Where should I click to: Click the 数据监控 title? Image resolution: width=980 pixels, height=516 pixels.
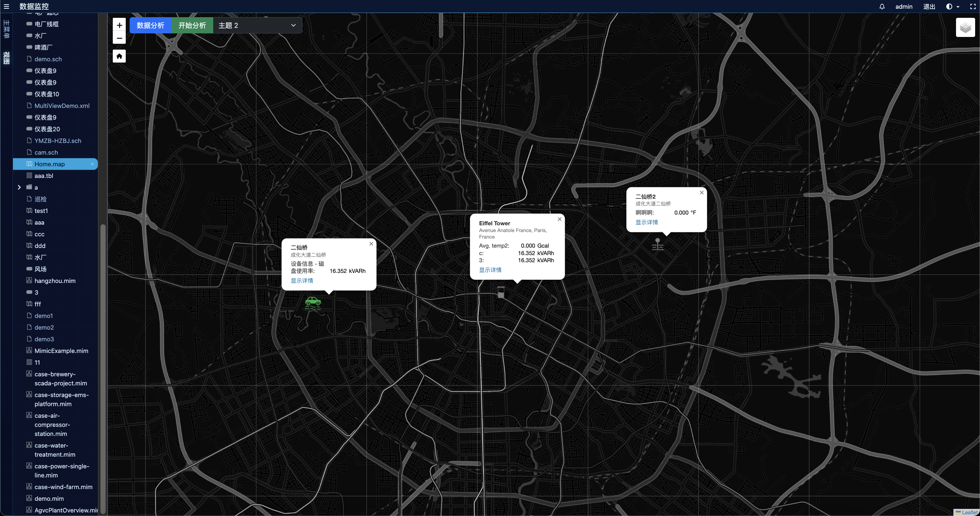click(x=34, y=6)
